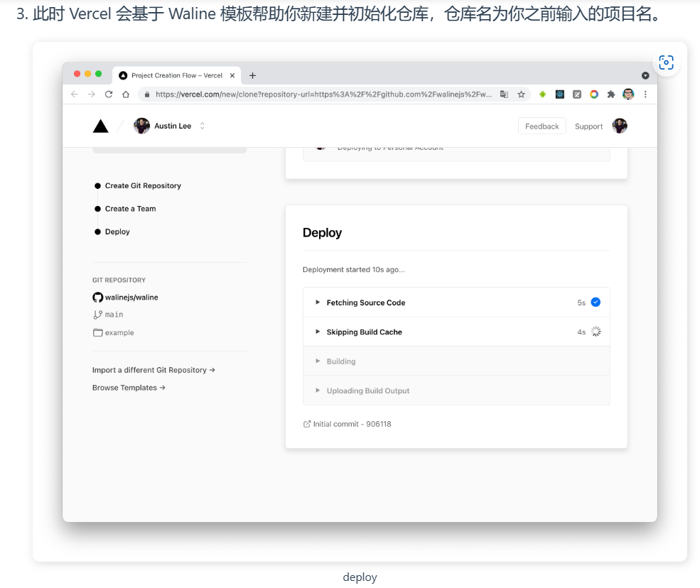This screenshot has width=700, height=588.
Task: Click the 4s duration on Skipping Build Cache
Action: [581, 332]
